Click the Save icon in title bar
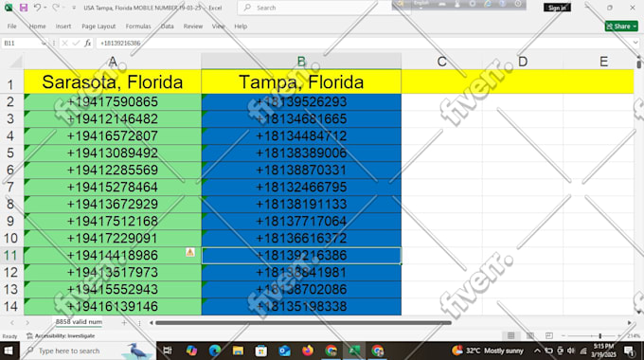 tap(24, 8)
